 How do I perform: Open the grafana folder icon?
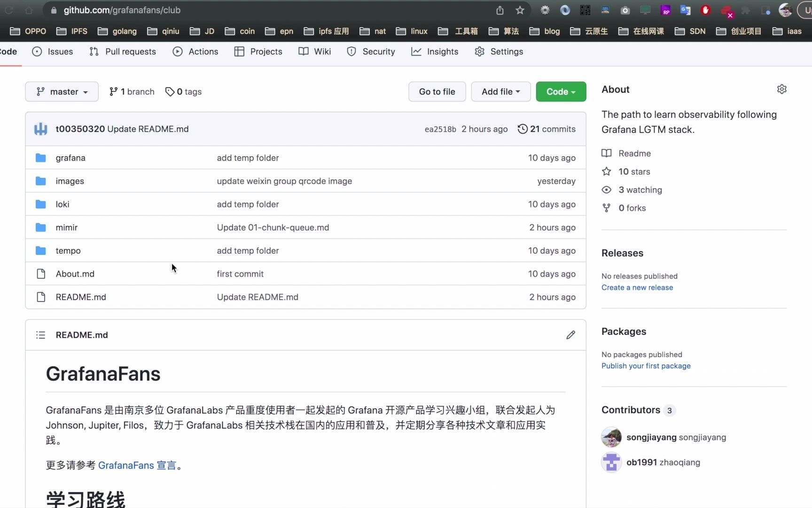point(41,158)
